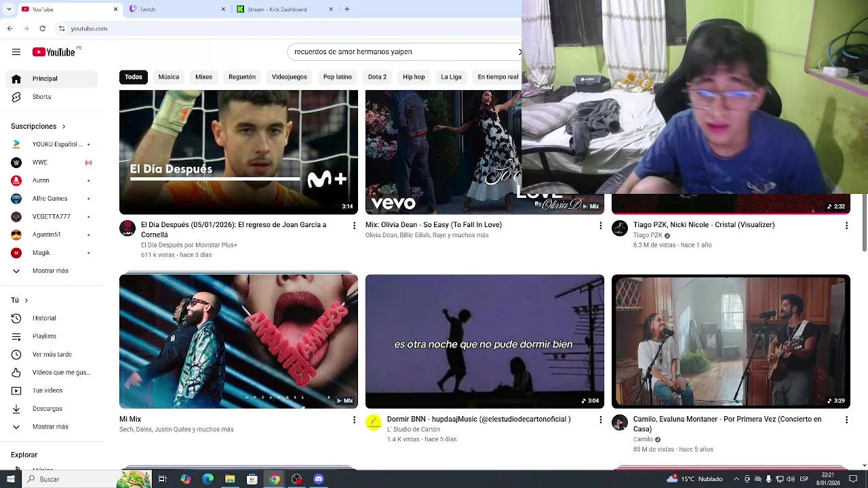868x488 pixels.
Task: Open Windows Start menu
Action: (x=10, y=479)
